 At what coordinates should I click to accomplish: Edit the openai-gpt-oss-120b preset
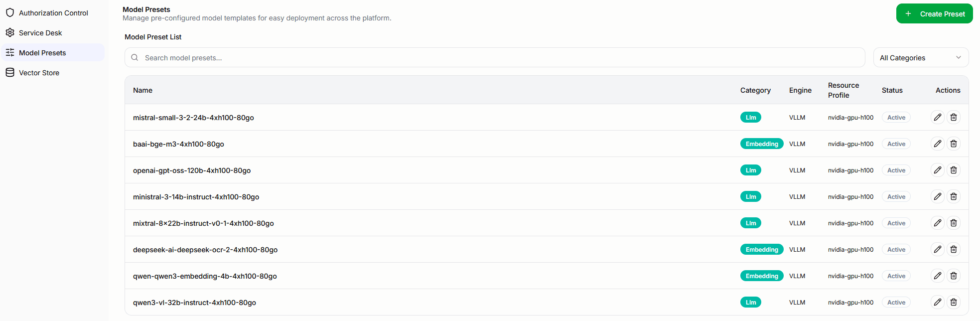pyautogui.click(x=938, y=170)
